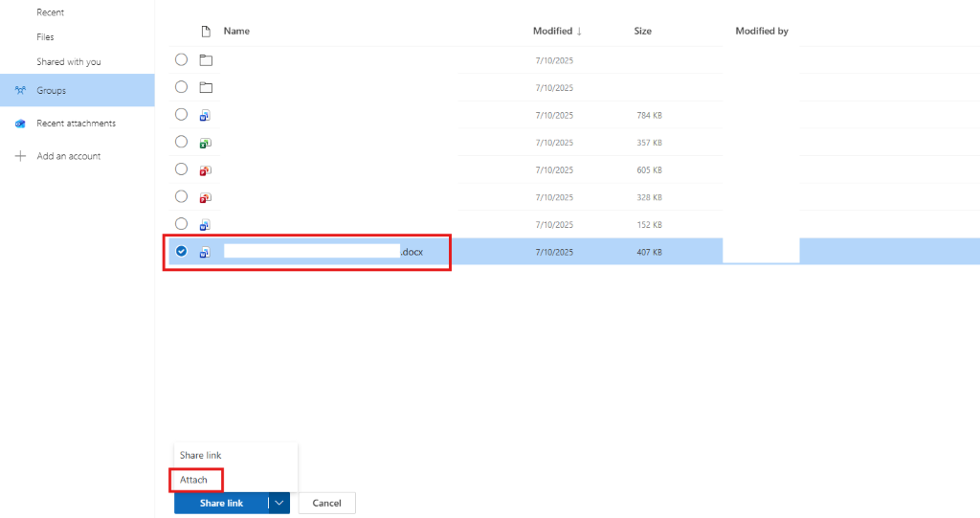Select the 152 KB file's radio circle
This screenshot has width=980, height=518.
pos(181,224)
